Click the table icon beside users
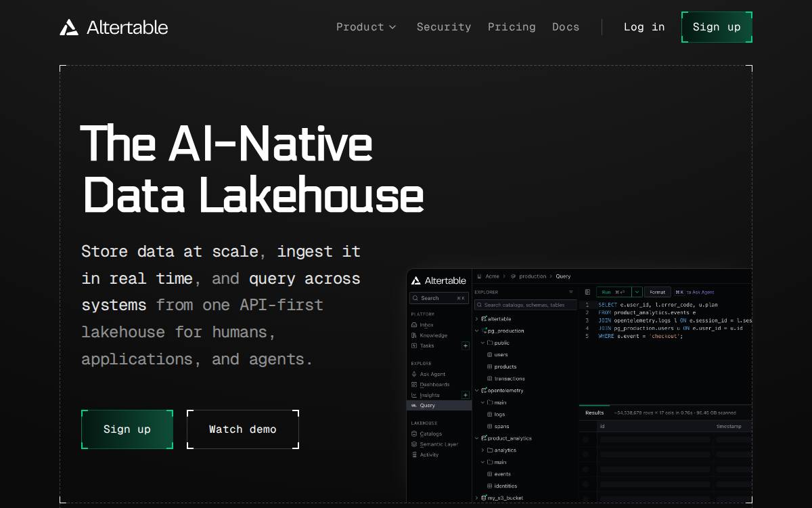The image size is (812, 508). click(x=490, y=355)
